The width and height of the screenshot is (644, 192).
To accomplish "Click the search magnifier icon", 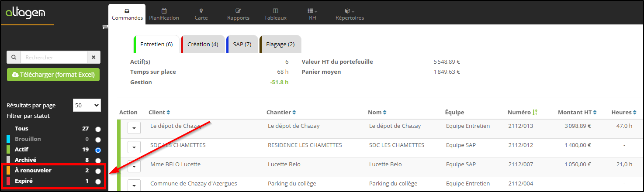I will (x=14, y=57).
